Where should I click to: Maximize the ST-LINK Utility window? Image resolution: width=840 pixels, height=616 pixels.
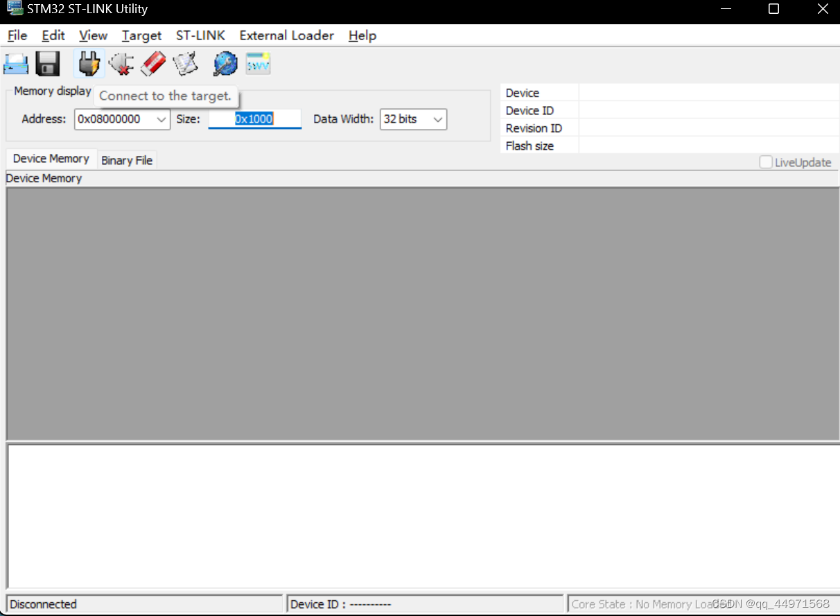(x=773, y=9)
